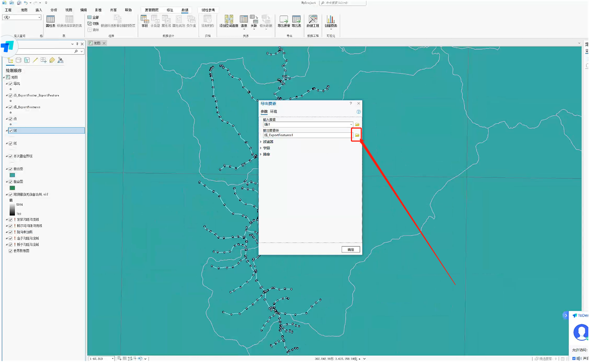Switch to list by snapping view
This screenshot has height=364, width=592.
click(44, 60)
